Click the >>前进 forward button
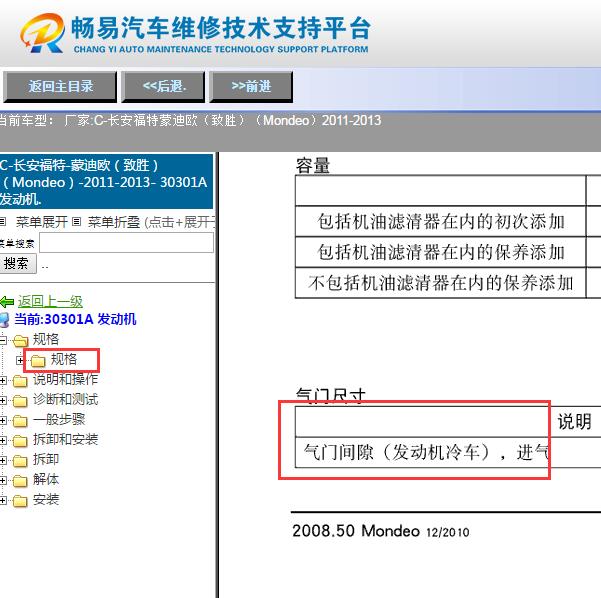This screenshot has width=601, height=598. 251,87
